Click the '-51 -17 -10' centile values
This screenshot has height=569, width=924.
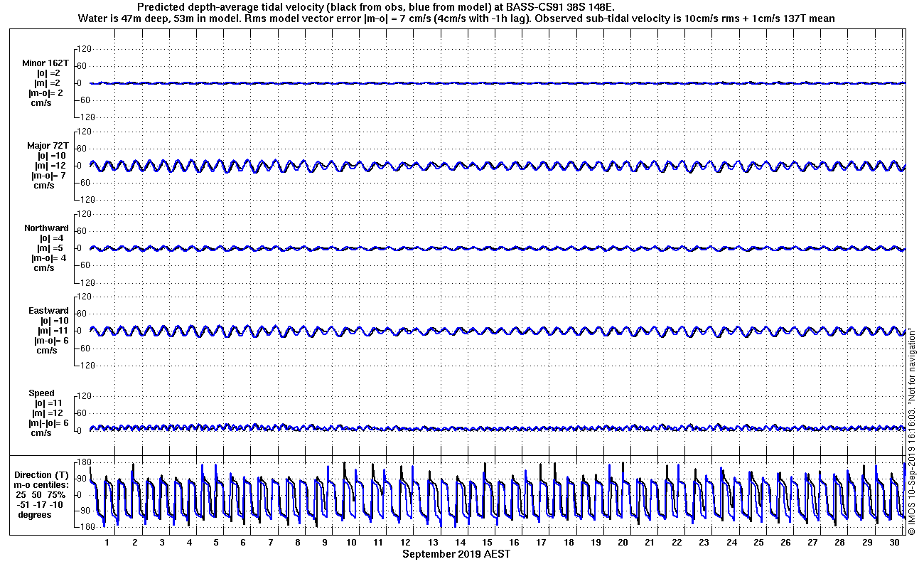click(x=41, y=505)
